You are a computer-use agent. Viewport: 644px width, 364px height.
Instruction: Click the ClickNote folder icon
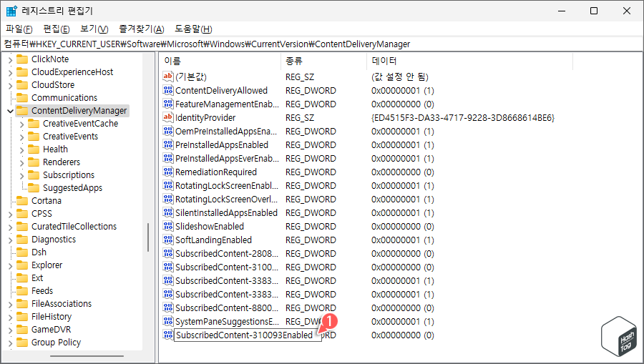[x=22, y=59]
